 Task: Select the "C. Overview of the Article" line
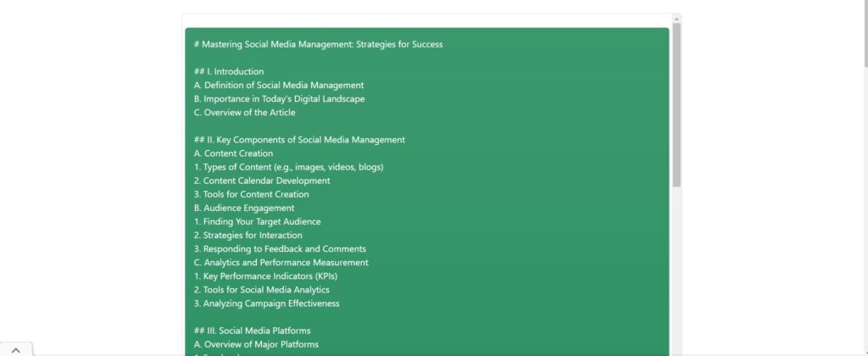(244, 112)
